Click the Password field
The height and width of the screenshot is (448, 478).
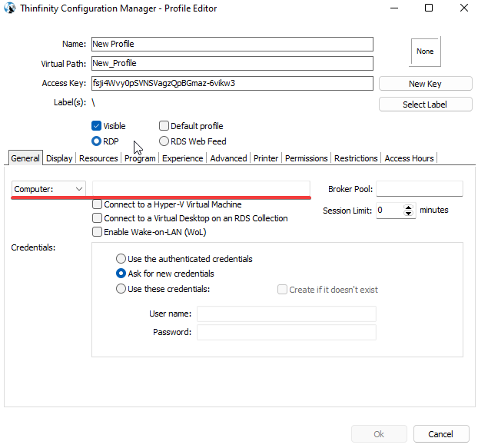click(x=287, y=332)
